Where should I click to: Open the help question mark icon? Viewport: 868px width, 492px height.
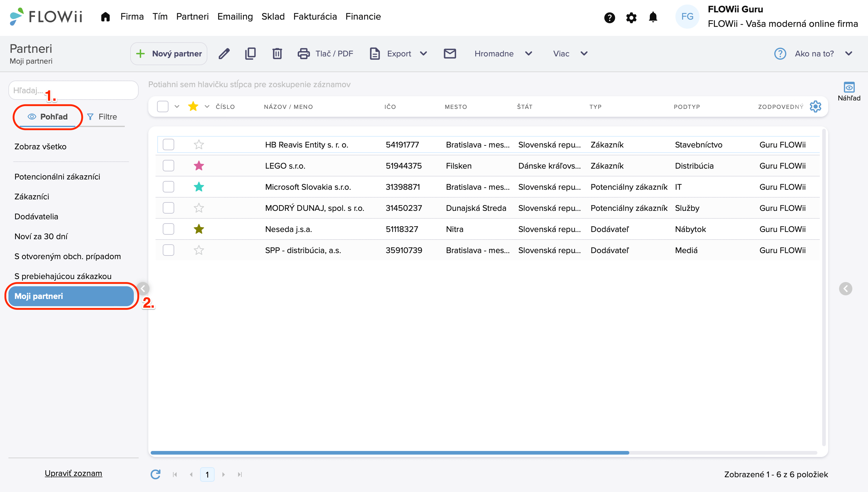(609, 17)
